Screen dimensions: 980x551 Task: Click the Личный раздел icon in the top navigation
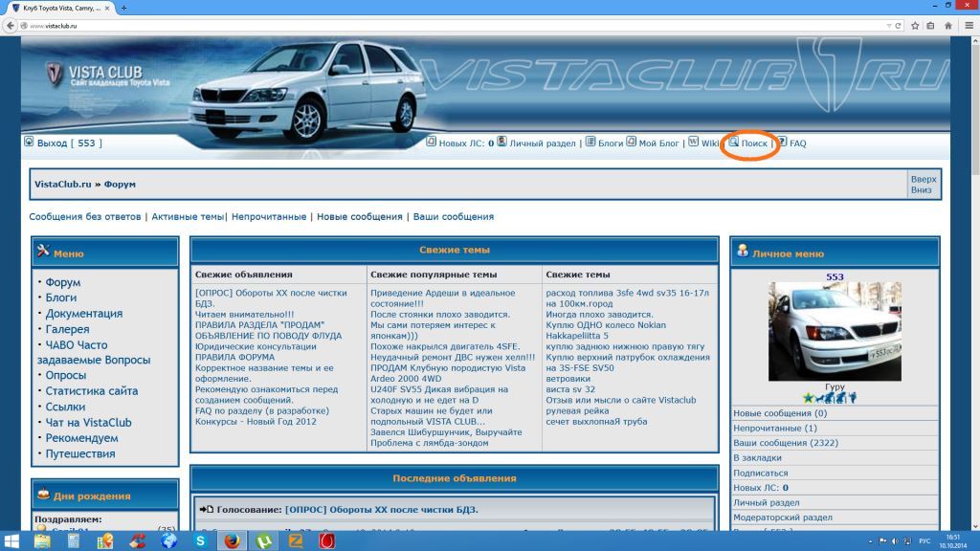pos(502,143)
